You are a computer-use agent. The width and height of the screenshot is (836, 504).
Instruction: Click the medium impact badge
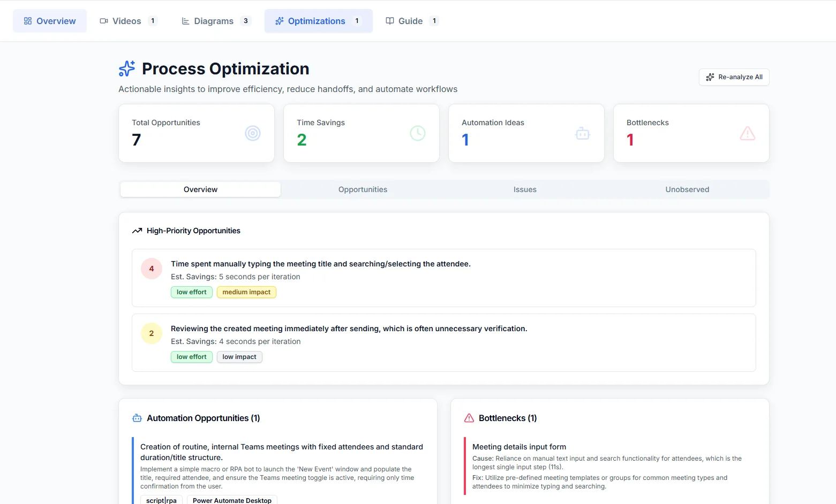tap(246, 292)
